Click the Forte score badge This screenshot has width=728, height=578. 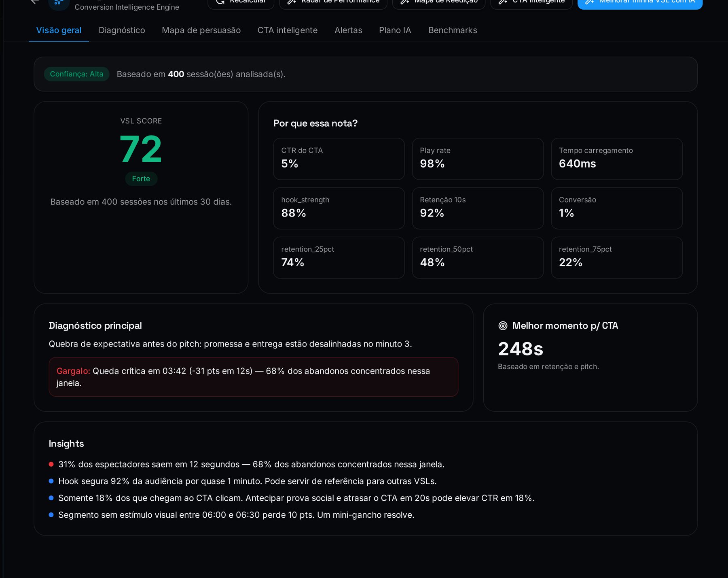pyautogui.click(x=141, y=179)
